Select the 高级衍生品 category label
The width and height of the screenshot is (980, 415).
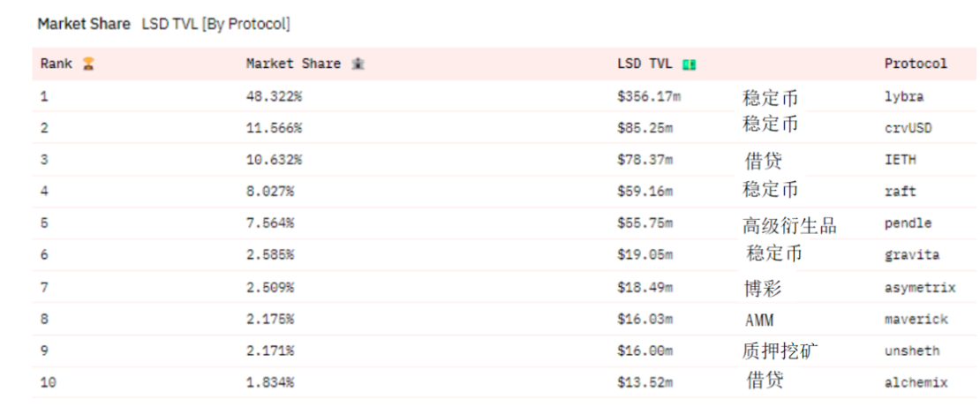pyautogui.click(x=788, y=225)
